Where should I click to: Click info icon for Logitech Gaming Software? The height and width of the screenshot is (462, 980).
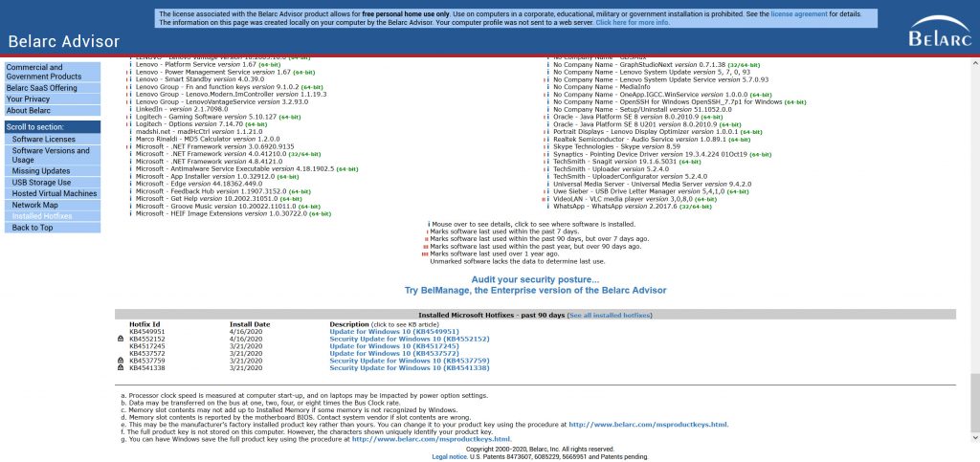(x=131, y=117)
